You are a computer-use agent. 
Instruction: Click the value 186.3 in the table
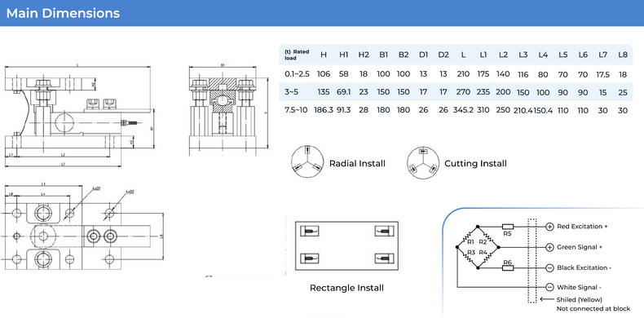(x=324, y=110)
